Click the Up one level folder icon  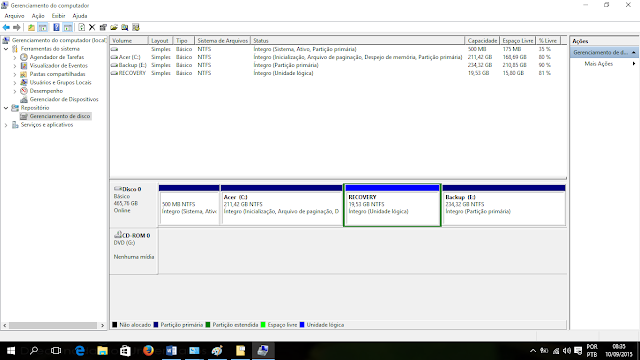[x=31, y=27]
